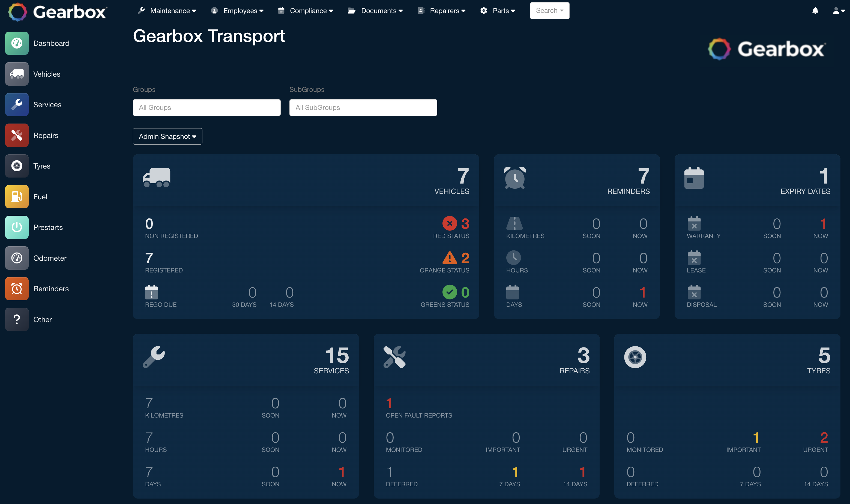The width and height of the screenshot is (850, 504).
Task: Open the Tyres Urgent count 2
Action: (x=824, y=438)
